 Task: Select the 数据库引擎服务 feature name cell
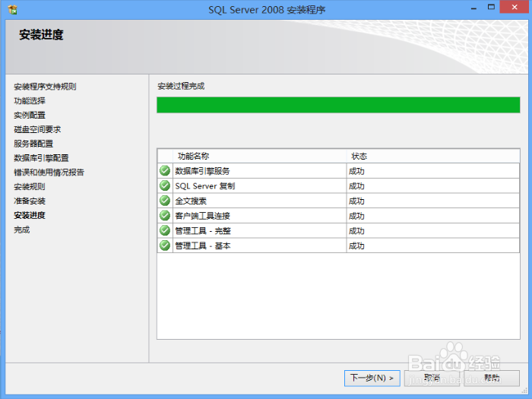point(260,171)
